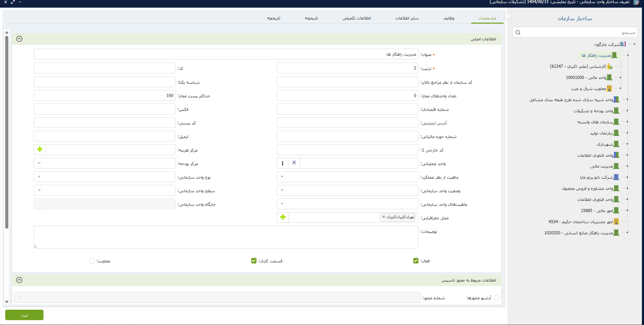
Task: Clear the واحد عملیاتی field with X icon
Action: point(294,163)
